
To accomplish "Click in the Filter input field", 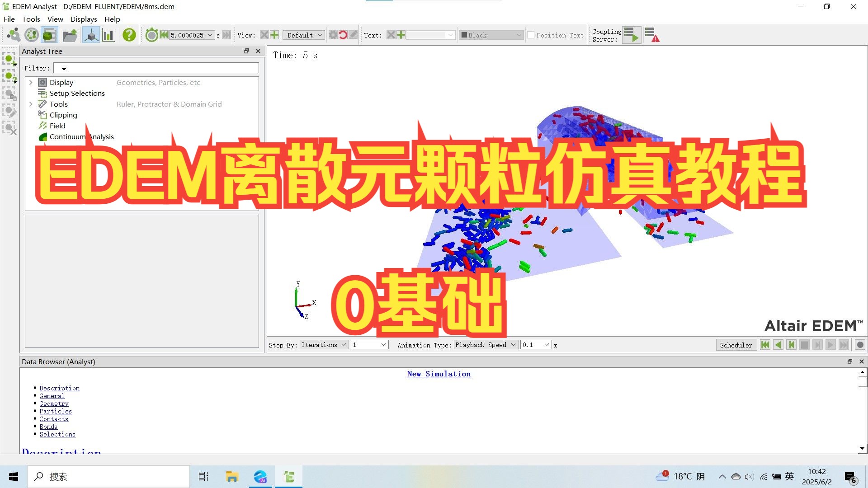I will pos(156,68).
